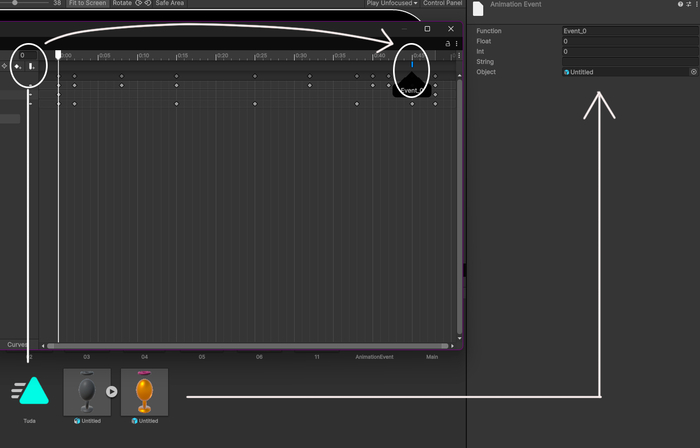700x448 pixels.
Task: Click the Fit to Screen button
Action: pyautogui.click(x=88, y=4)
